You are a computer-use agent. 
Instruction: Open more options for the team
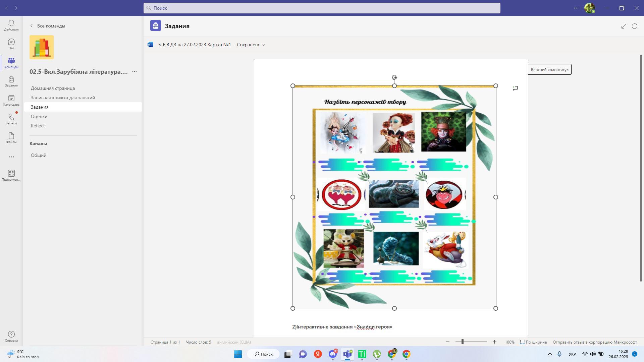(x=135, y=71)
